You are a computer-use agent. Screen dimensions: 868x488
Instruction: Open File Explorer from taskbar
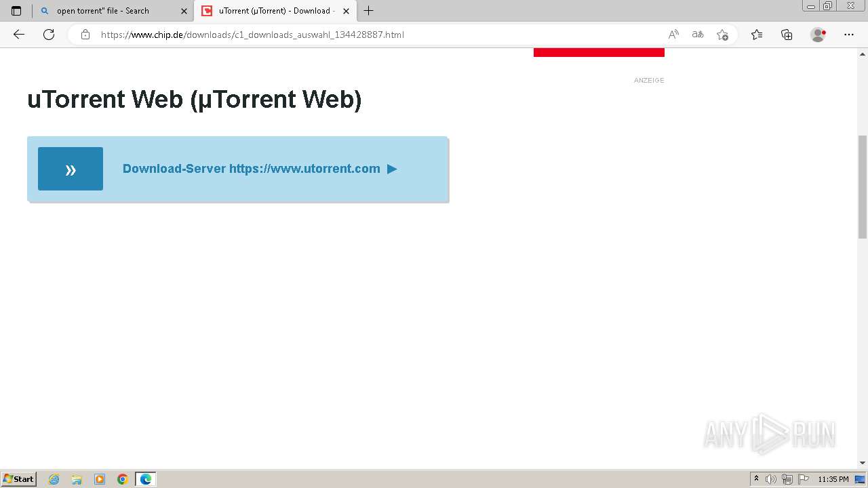coord(77,479)
